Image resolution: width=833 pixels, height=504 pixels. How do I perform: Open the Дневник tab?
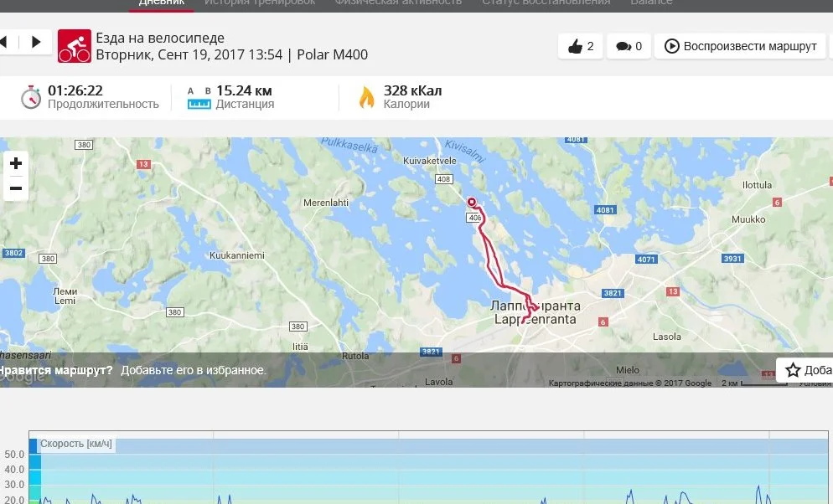(162, 3)
